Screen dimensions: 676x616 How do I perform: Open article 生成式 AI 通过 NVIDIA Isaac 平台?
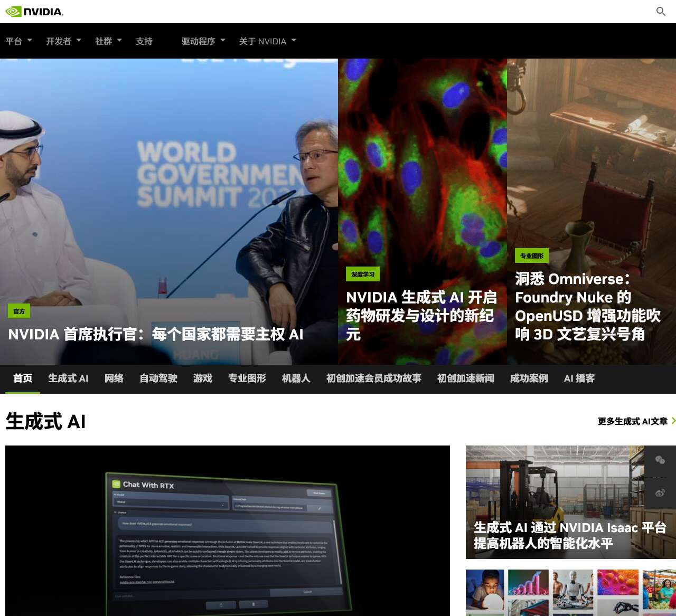point(570,535)
